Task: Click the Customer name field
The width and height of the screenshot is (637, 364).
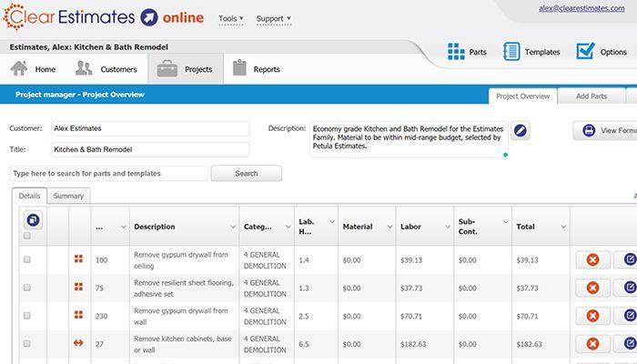Action: pyautogui.click(x=150, y=128)
